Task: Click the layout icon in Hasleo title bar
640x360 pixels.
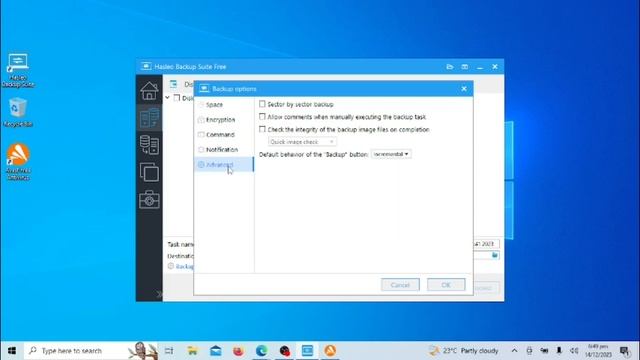Action: click(464, 67)
